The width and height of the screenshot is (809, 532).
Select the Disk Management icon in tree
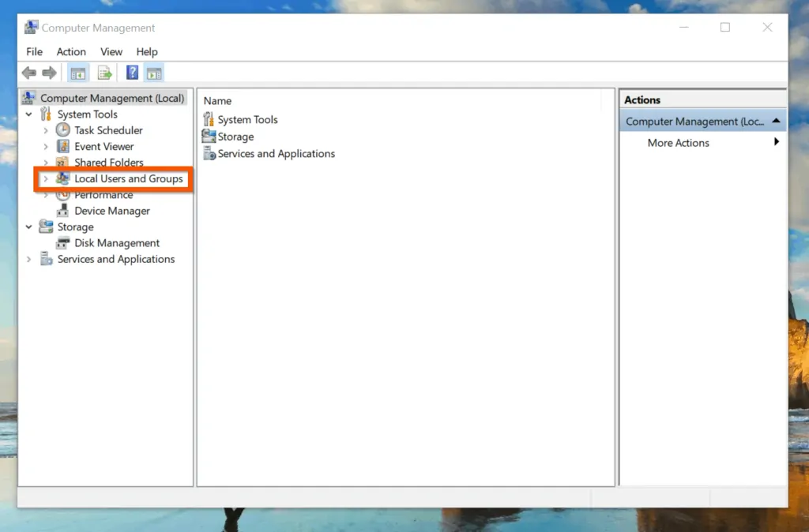[62, 242]
